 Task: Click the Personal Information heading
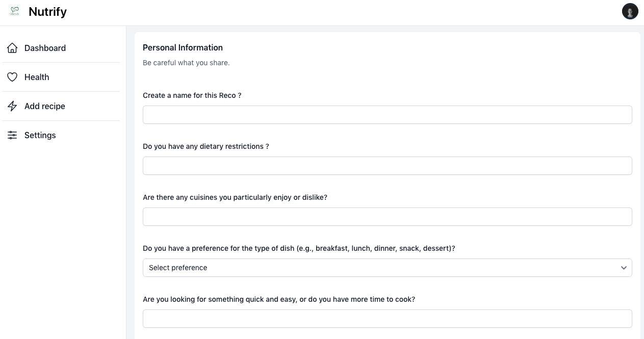point(183,47)
